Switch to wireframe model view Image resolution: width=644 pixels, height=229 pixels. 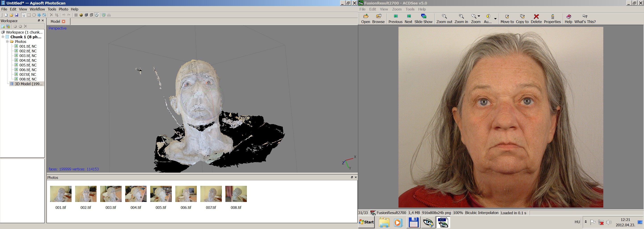tap(91, 15)
